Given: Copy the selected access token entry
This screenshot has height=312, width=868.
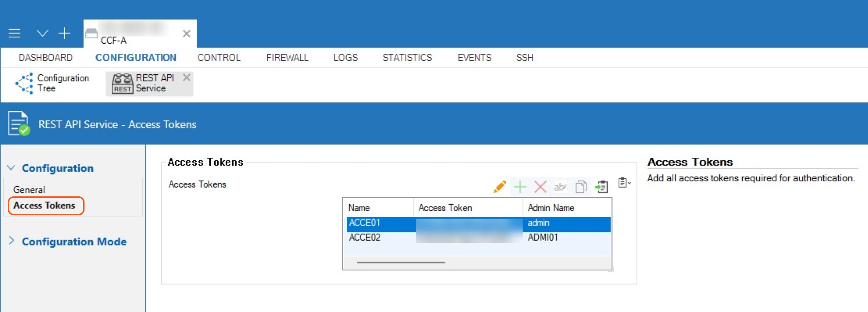Looking at the screenshot, I should coord(580,187).
